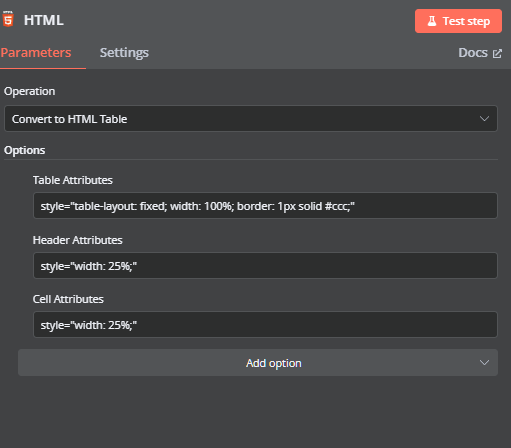Viewport: 511px width, 448px height.
Task: Switch to the Settings tab
Action: (124, 53)
